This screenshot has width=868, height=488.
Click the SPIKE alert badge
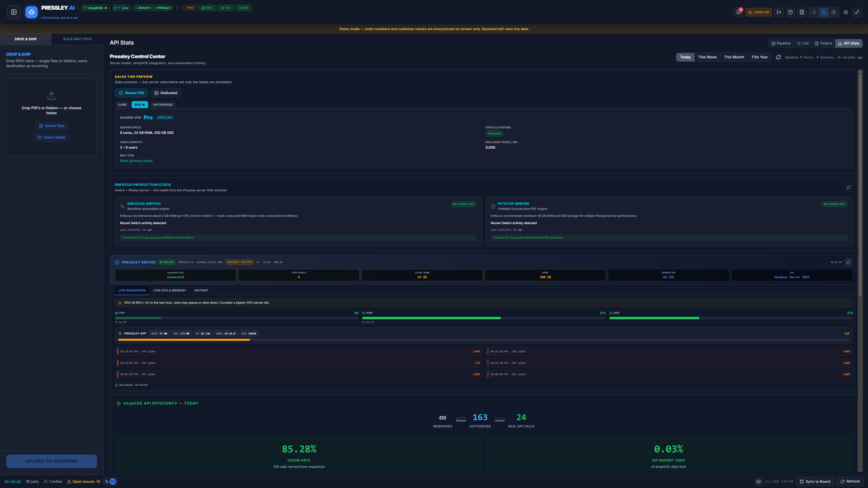coord(190,8)
